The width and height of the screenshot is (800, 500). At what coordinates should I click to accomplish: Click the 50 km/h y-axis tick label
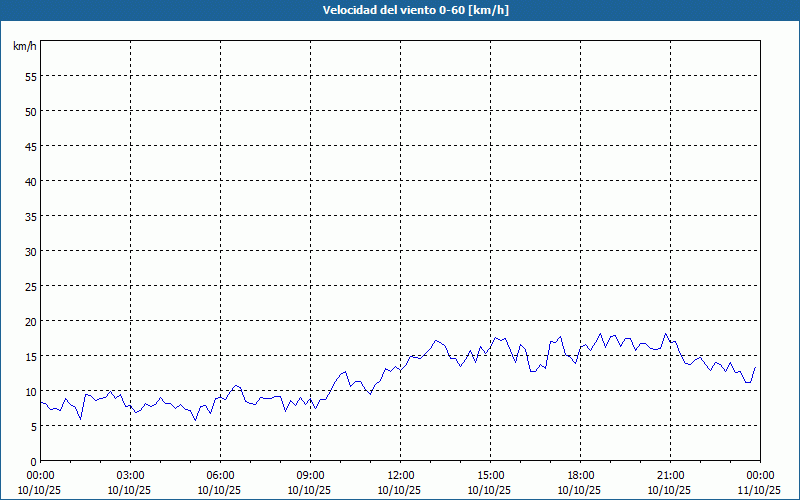(x=30, y=111)
